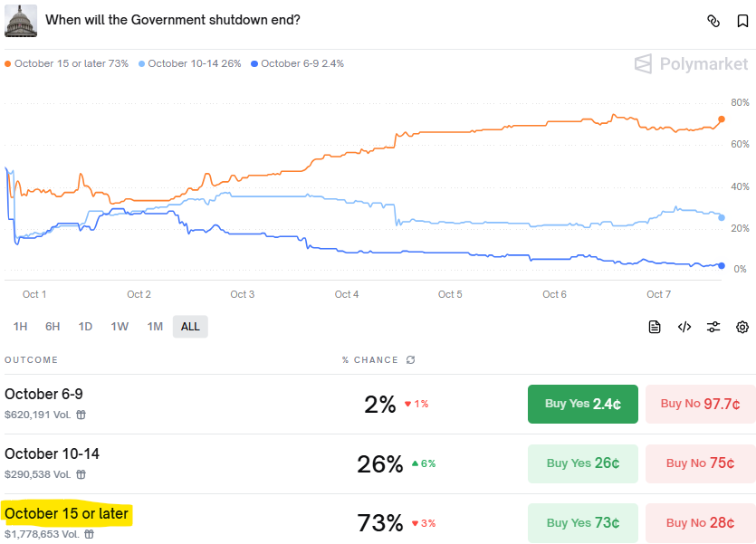This screenshot has width=756, height=544.
Task: Buy Yes at 2.4¢ for October 6-9
Action: pos(583,404)
